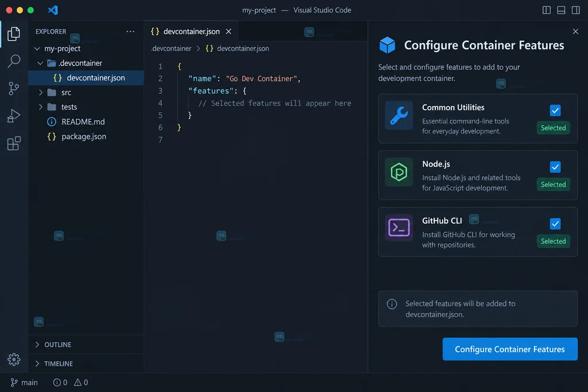This screenshot has height=392, width=588.
Task: Open Manage settings gear icon
Action: click(x=14, y=359)
